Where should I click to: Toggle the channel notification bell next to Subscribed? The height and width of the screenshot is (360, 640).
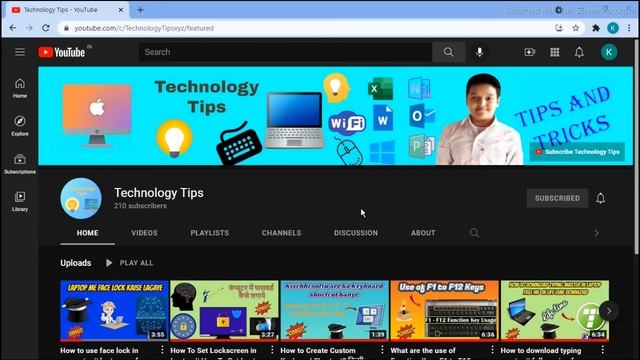point(600,198)
